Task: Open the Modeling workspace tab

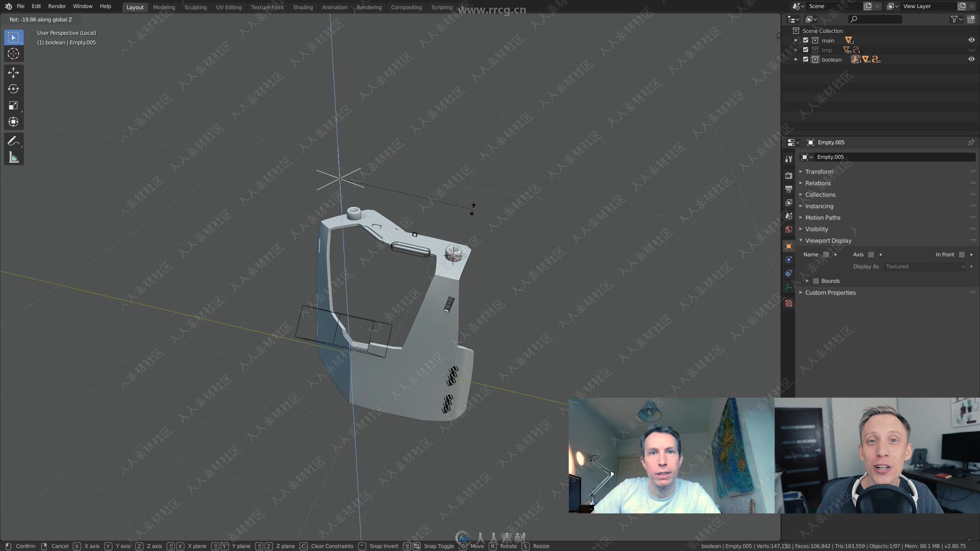Action: 163,7
